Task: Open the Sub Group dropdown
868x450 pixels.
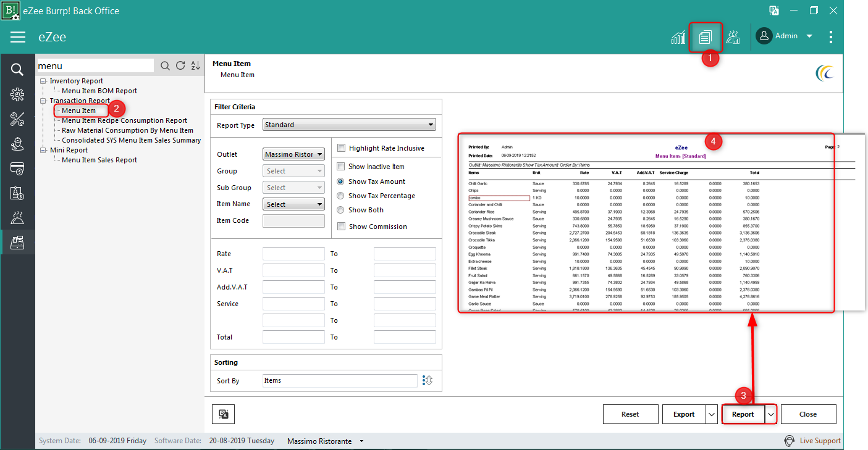Action: (x=294, y=188)
